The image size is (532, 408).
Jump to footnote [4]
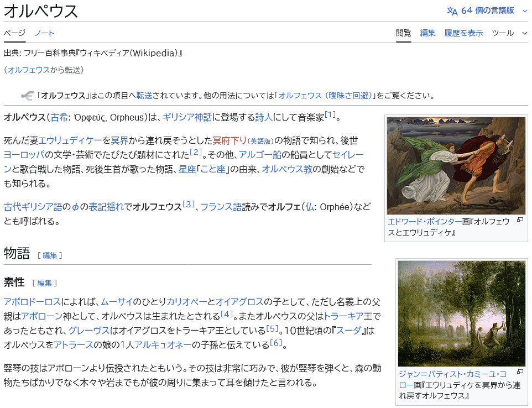pos(227,313)
